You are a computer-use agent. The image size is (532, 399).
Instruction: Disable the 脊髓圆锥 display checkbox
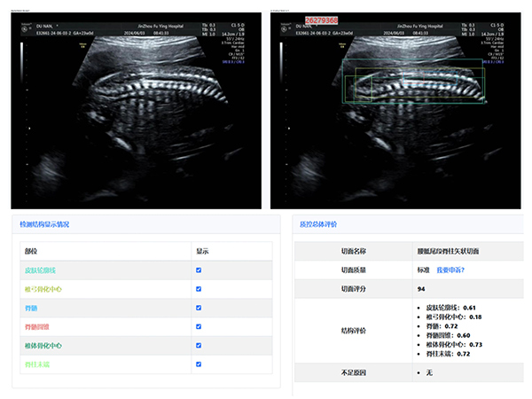199,326
